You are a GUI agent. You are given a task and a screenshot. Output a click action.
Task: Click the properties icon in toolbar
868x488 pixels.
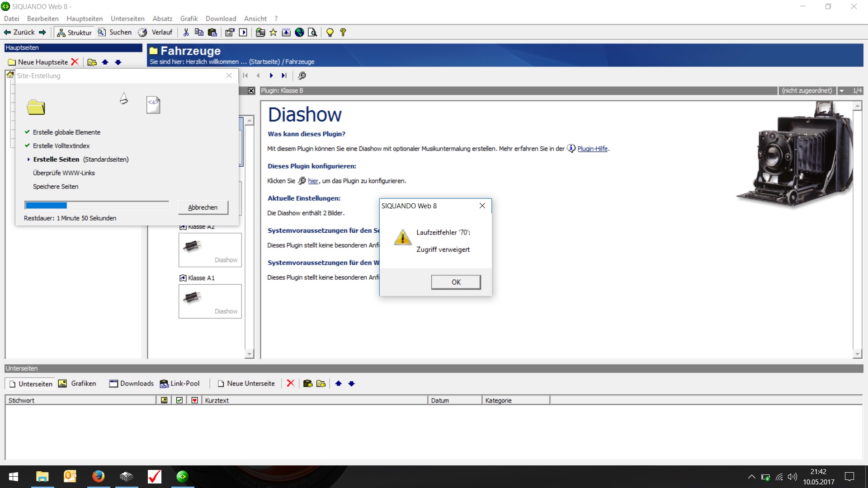pos(230,32)
